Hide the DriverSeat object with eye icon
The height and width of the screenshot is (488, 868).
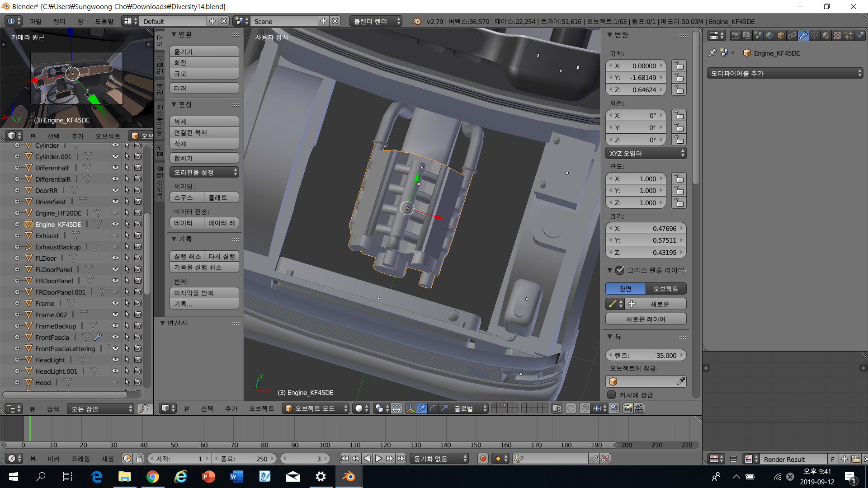coord(115,202)
